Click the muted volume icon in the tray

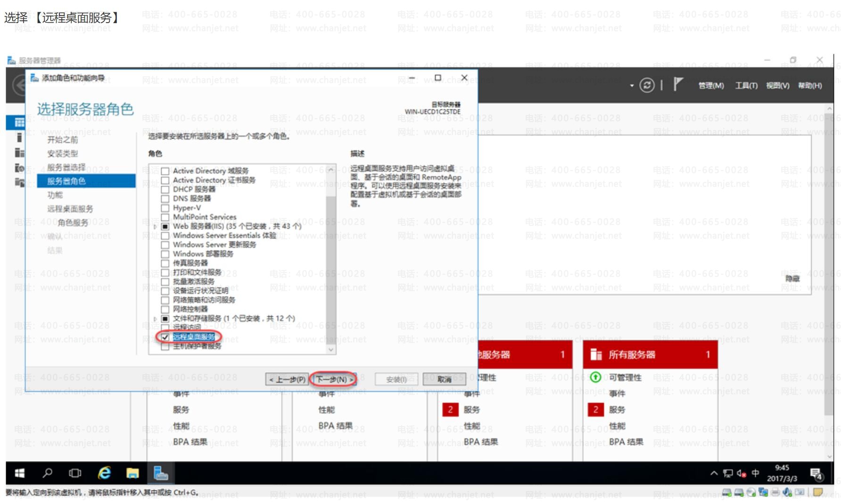742,473
